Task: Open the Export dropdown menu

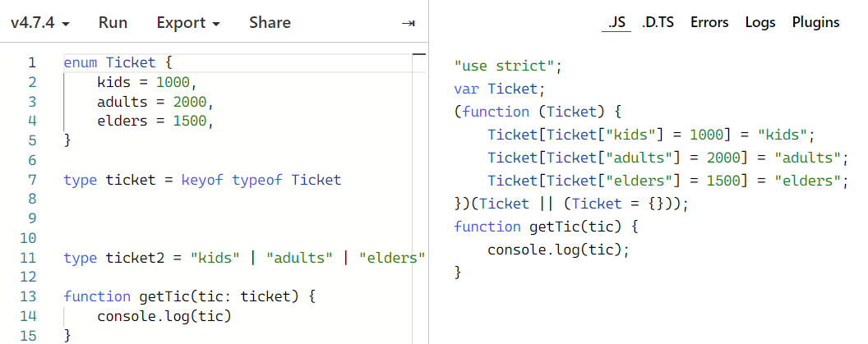Action: (188, 23)
